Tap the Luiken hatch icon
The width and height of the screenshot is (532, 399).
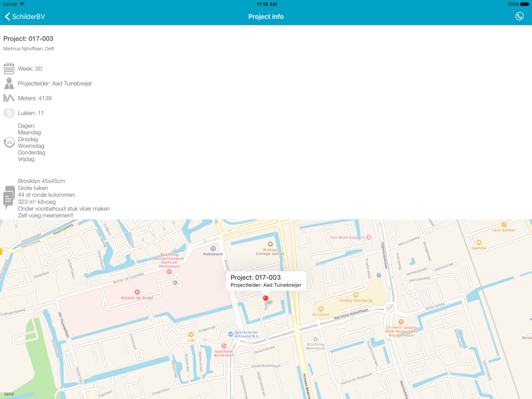click(x=9, y=113)
